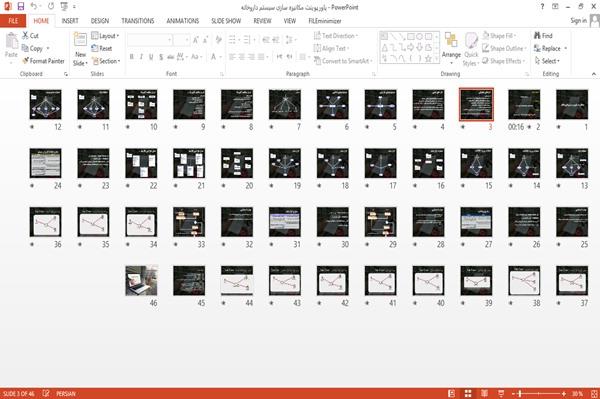This screenshot has width=600, height=399.
Task: Open the Shape Fill dropdown
Action: [499, 36]
